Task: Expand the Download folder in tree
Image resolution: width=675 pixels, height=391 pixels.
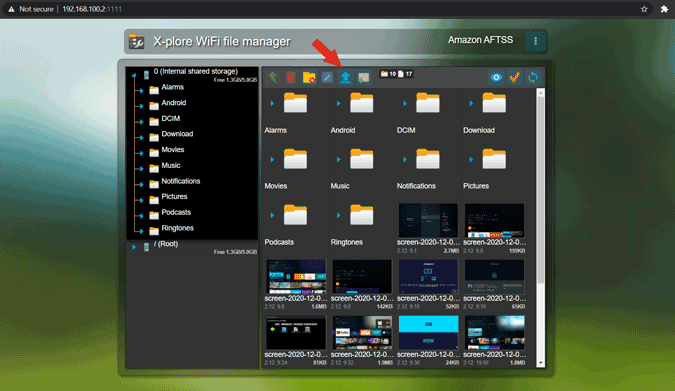Action: tap(141, 137)
